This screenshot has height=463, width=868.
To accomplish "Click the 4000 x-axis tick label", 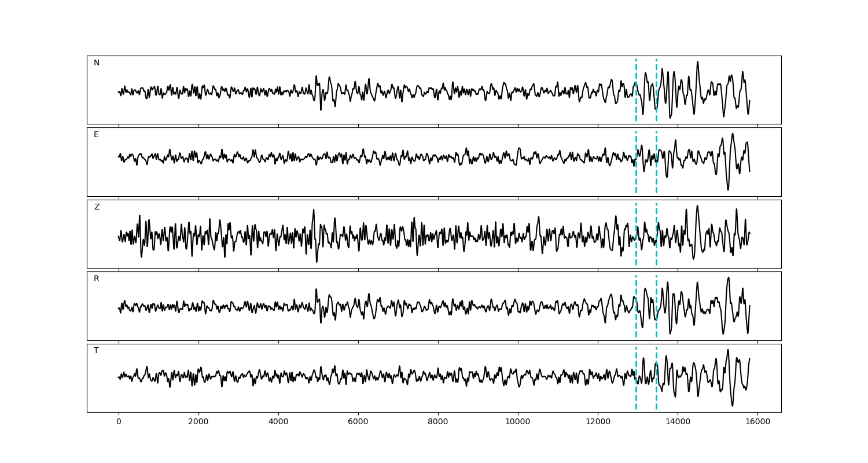I will click(x=278, y=422).
